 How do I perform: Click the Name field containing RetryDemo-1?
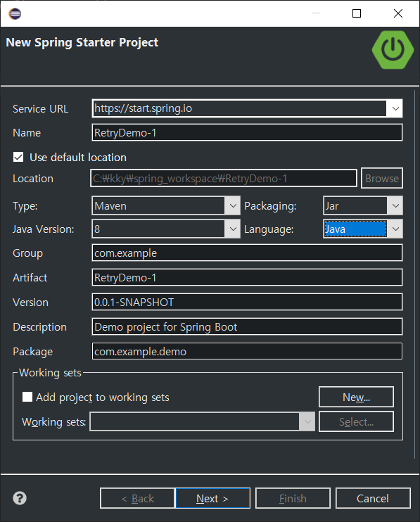point(247,132)
